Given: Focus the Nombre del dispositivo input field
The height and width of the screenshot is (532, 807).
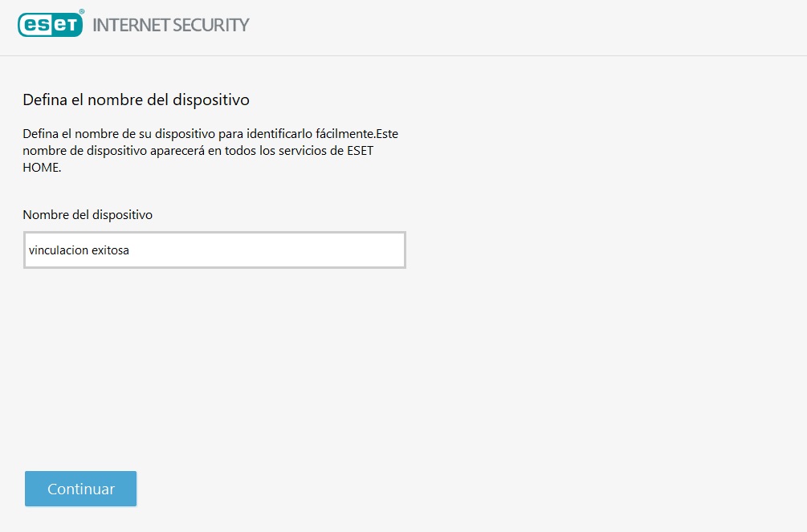Looking at the screenshot, I should tap(214, 250).
